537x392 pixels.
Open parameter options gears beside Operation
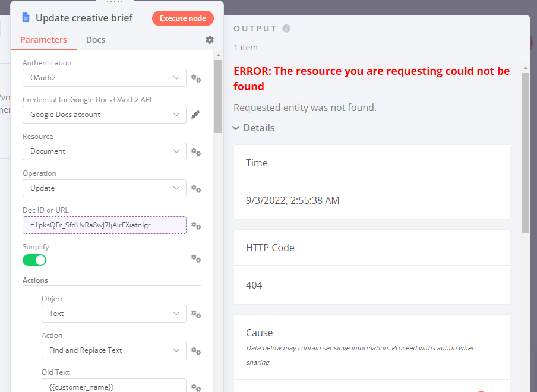[x=196, y=189]
